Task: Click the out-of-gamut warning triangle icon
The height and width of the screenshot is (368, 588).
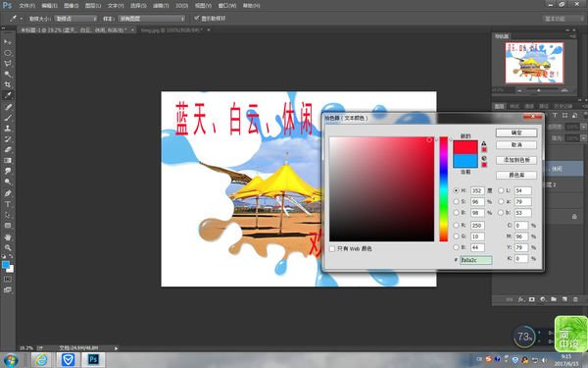Action: pyautogui.click(x=484, y=143)
